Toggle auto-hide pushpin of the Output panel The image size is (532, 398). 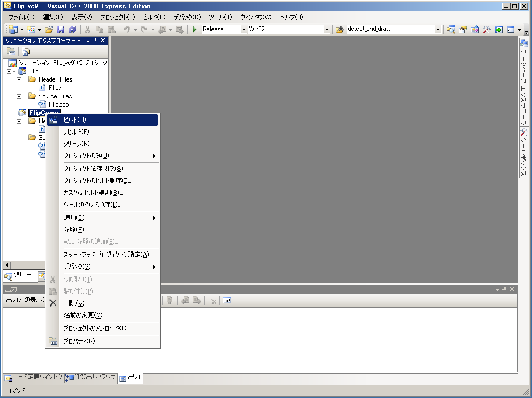[504, 289]
